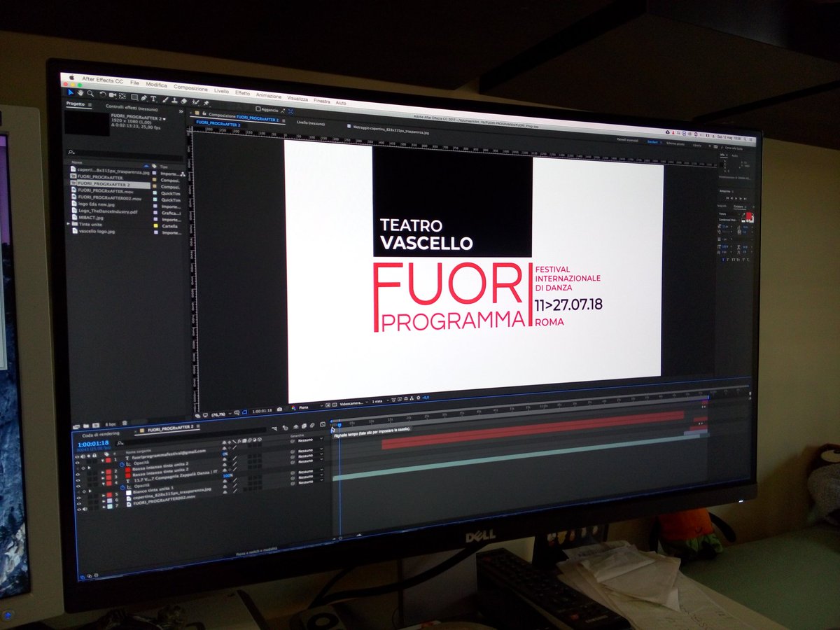
Task: Select the Unified Camera tool
Action: 113,95
